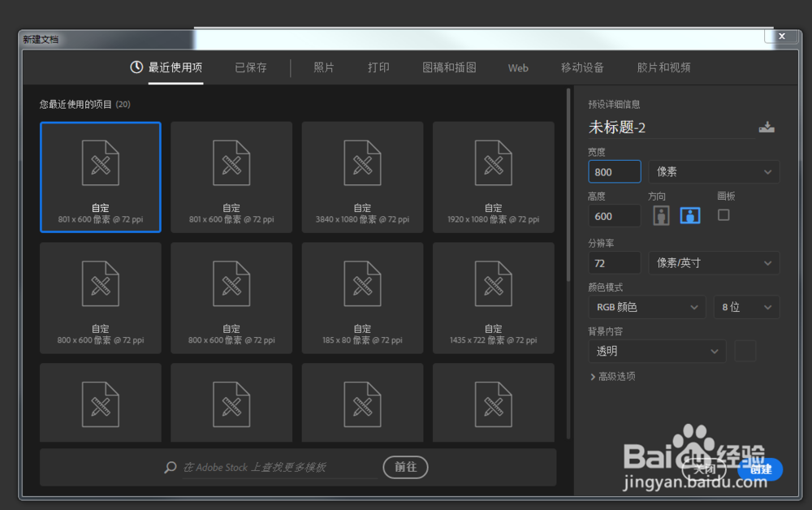
Task: Click the magnifier icon in Adobe Stock search
Action: [x=170, y=467]
